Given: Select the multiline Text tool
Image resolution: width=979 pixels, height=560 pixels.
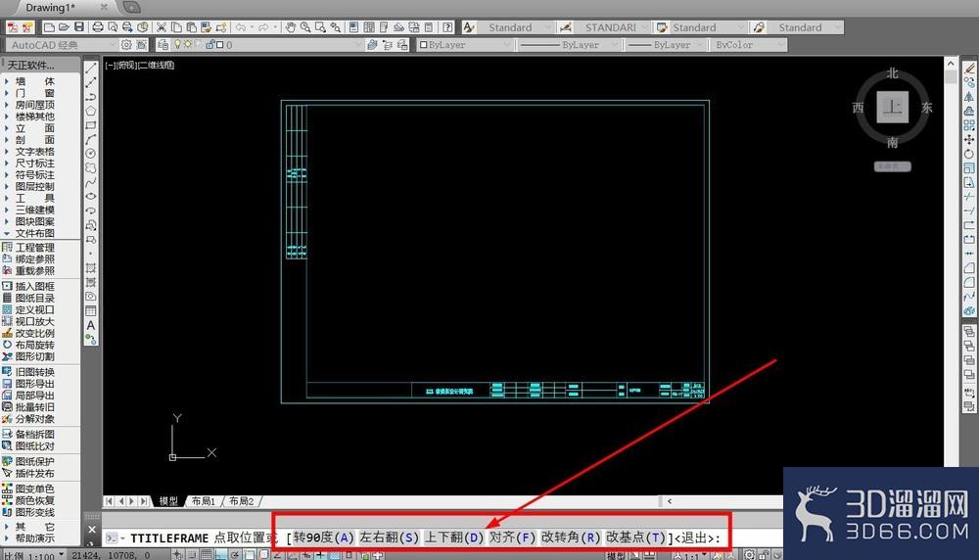Looking at the screenshot, I should (x=91, y=325).
